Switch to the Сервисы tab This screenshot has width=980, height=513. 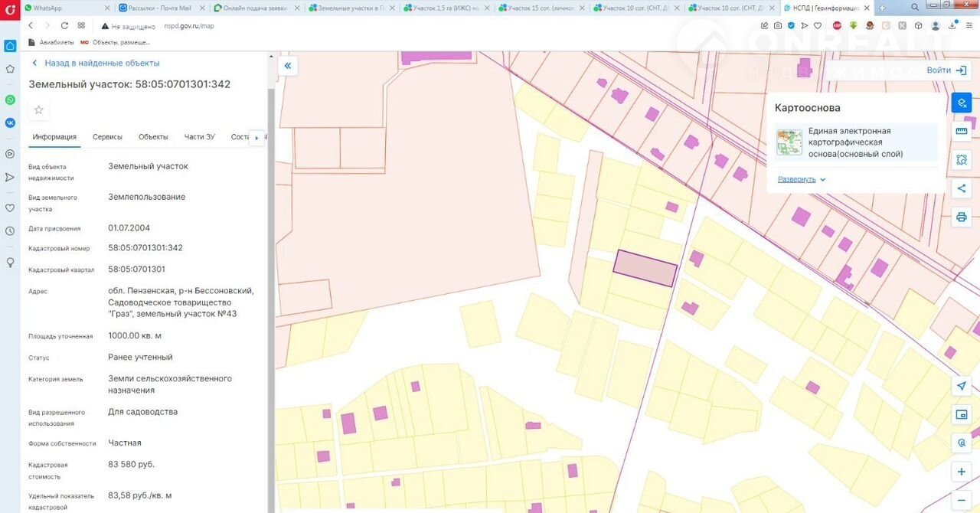click(107, 137)
